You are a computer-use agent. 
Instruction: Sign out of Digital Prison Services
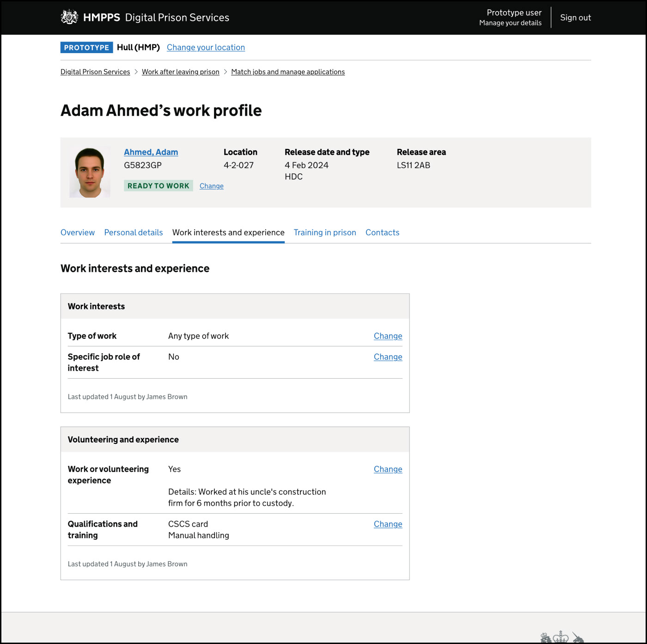(575, 18)
